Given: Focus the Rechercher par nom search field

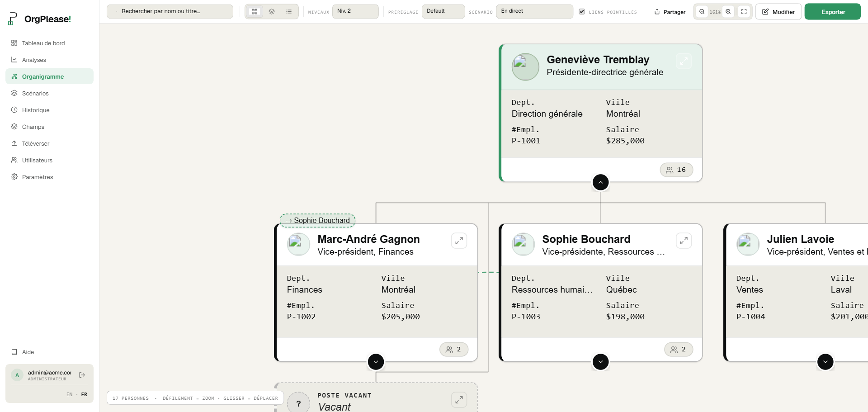Looking at the screenshot, I should point(170,11).
